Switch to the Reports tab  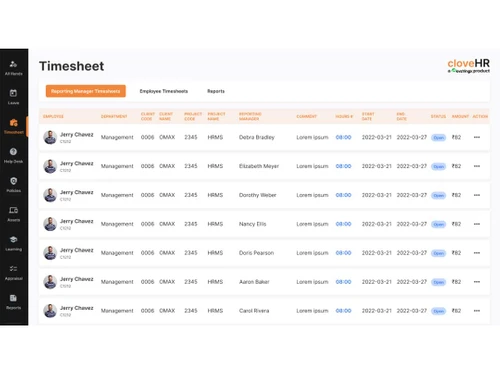coord(216,91)
